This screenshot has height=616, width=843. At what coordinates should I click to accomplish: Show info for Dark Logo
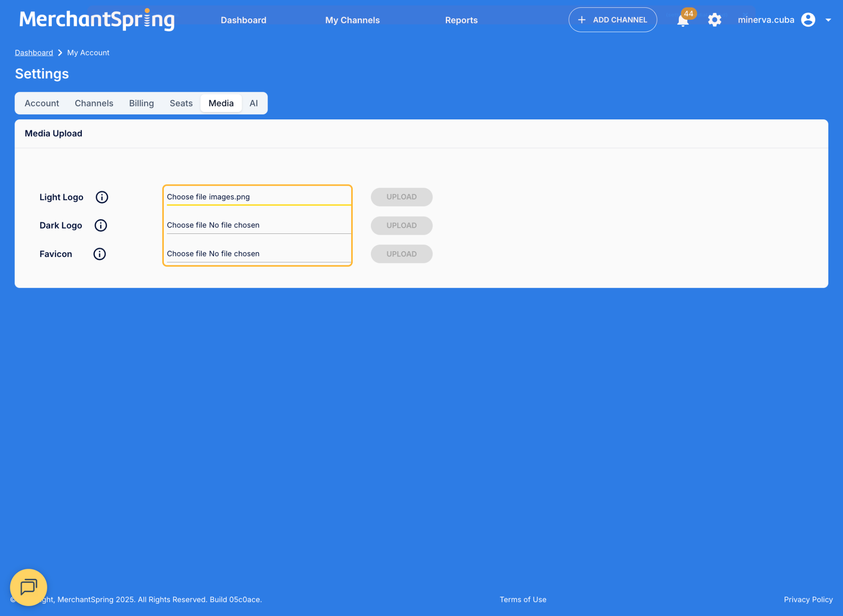101,226
